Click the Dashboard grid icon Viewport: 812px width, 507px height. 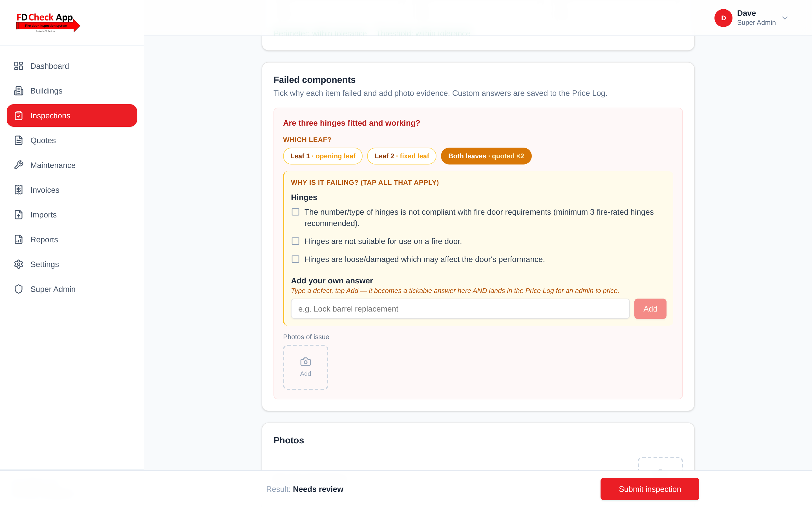coord(18,66)
